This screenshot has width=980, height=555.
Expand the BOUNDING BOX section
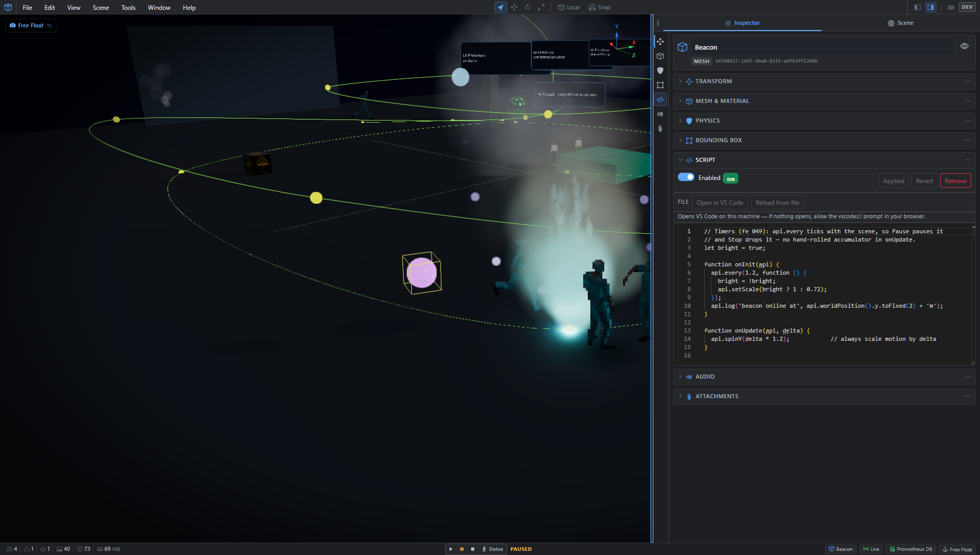pyautogui.click(x=824, y=140)
